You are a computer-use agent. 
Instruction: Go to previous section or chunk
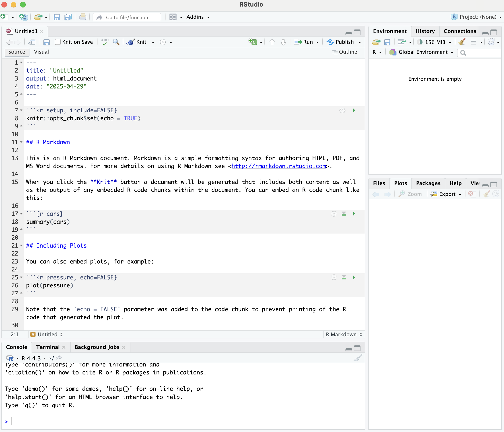point(272,42)
